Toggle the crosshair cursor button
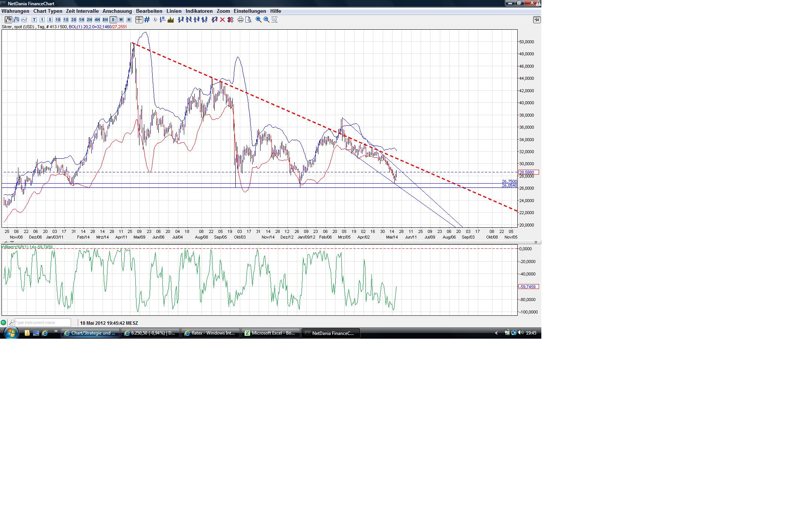 point(139,20)
